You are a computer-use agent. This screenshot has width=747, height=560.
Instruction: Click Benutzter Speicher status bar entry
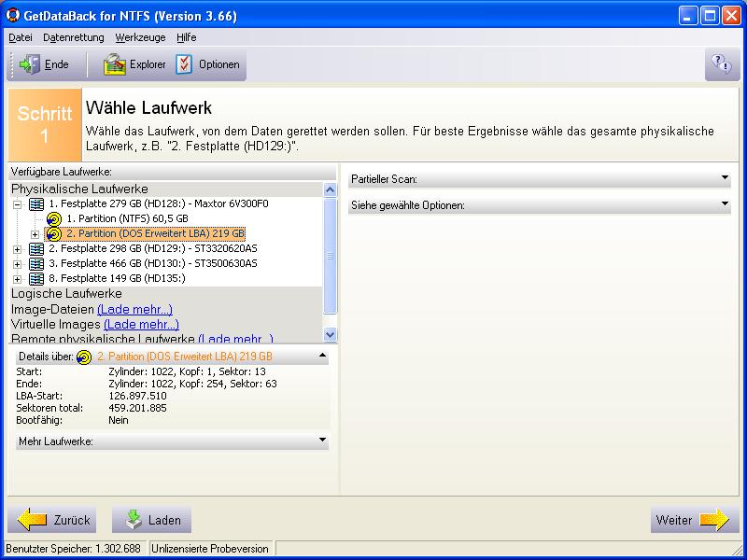click(74, 549)
